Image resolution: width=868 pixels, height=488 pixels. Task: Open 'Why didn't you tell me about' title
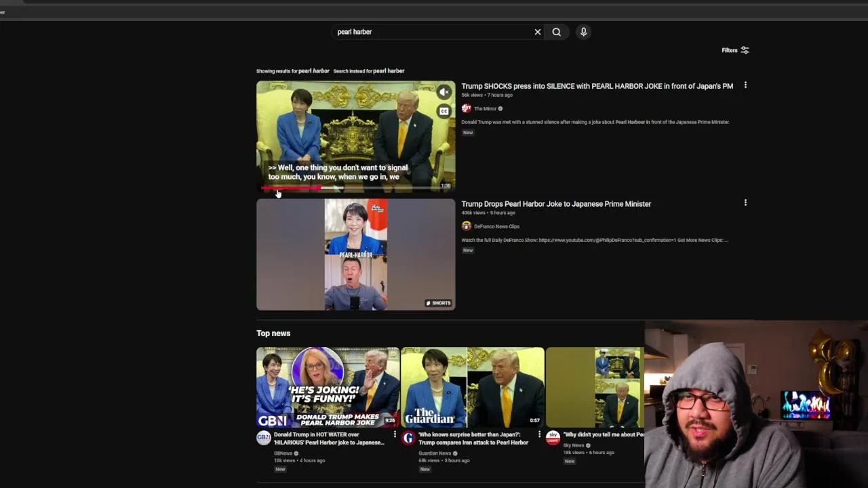click(604, 434)
